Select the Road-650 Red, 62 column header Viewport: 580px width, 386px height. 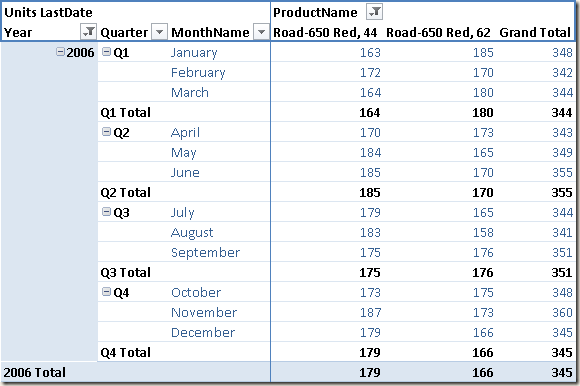438,33
